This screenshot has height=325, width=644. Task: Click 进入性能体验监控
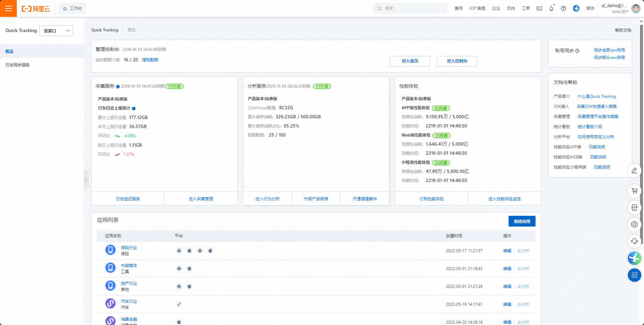(505, 199)
